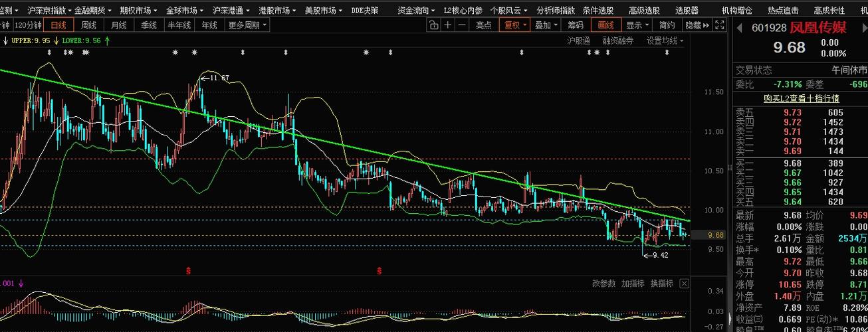Zoom in chart with plus icon
The height and width of the screenshot is (332, 868).
448,25
